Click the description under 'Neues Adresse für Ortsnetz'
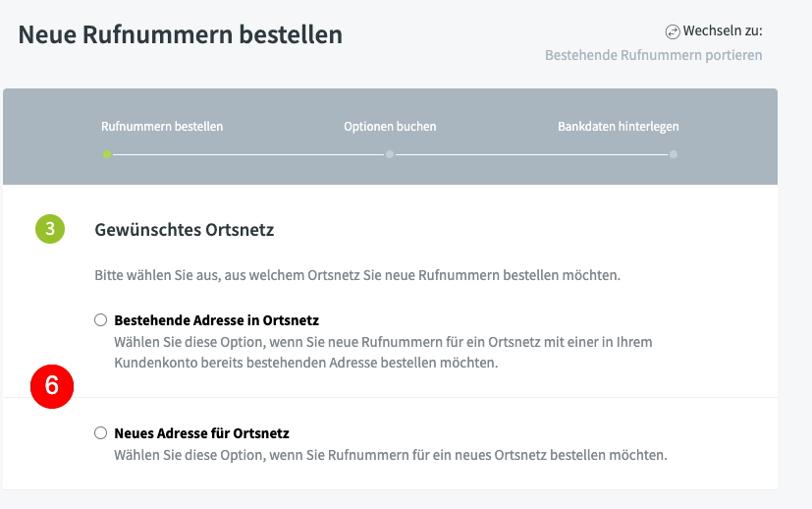The height and width of the screenshot is (509, 812). click(391, 455)
